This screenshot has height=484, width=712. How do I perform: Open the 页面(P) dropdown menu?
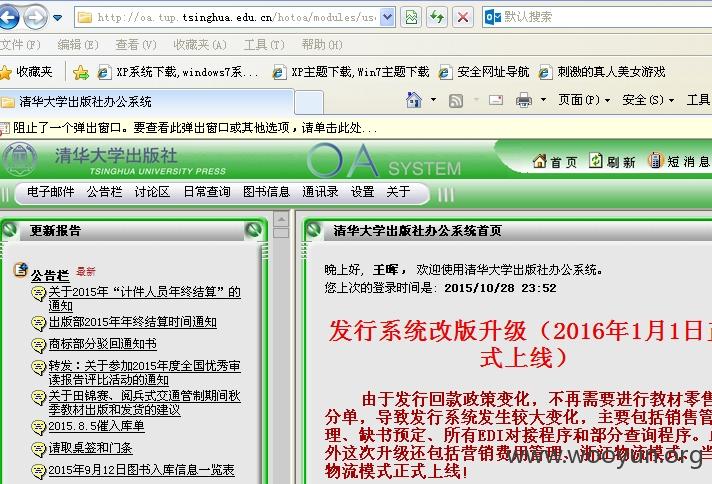click(584, 99)
